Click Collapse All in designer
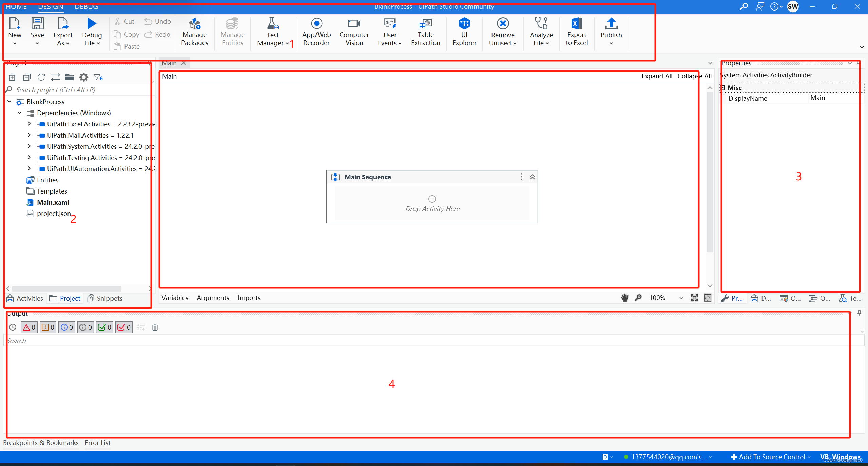Screen dimensions: 868x466 click(694, 76)
